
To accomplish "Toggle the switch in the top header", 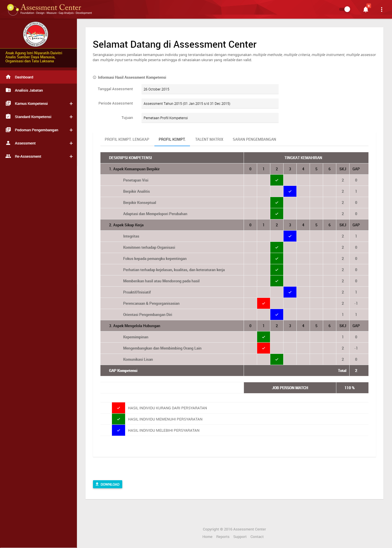I will point(345,9).
